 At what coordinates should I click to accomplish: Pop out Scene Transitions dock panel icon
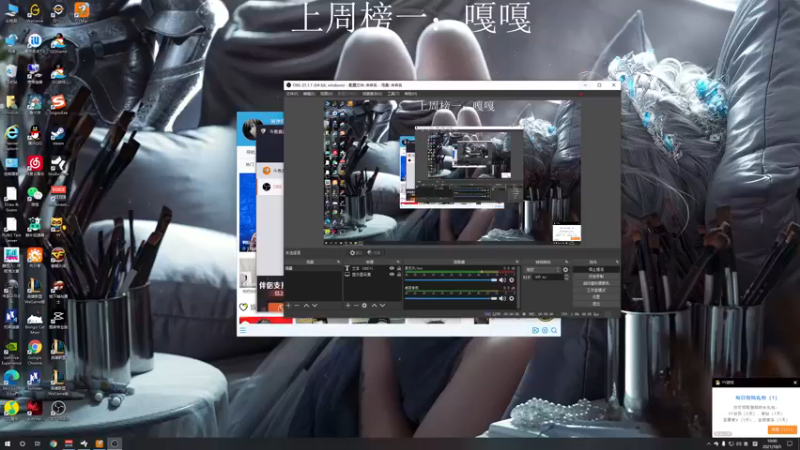tap(566, 262)
